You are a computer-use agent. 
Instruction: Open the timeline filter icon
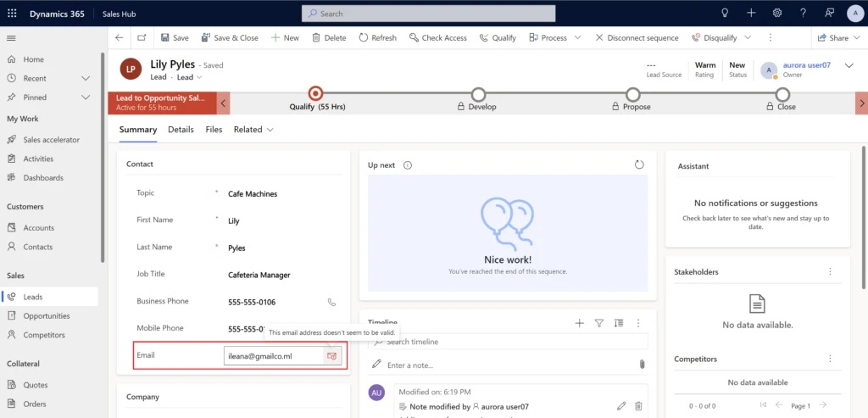tap(599, 323)
